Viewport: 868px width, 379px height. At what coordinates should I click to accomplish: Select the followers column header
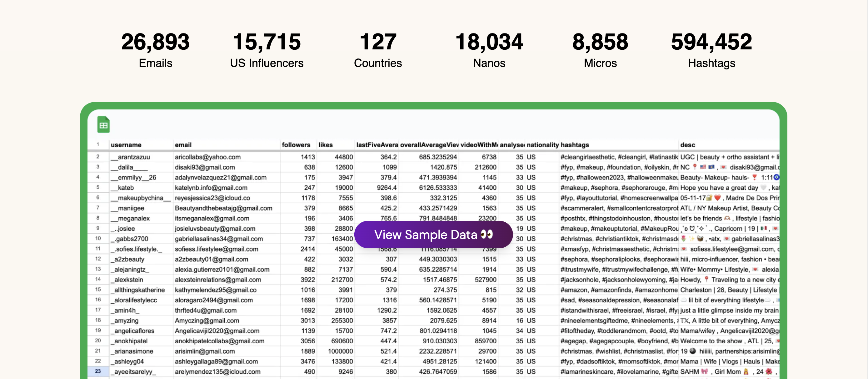coord(296,145)
